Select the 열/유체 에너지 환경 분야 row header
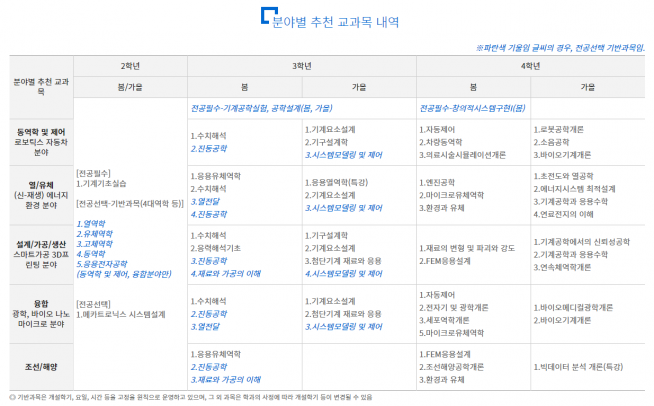This screenshot has width=654, height=406. click(38, 195)
